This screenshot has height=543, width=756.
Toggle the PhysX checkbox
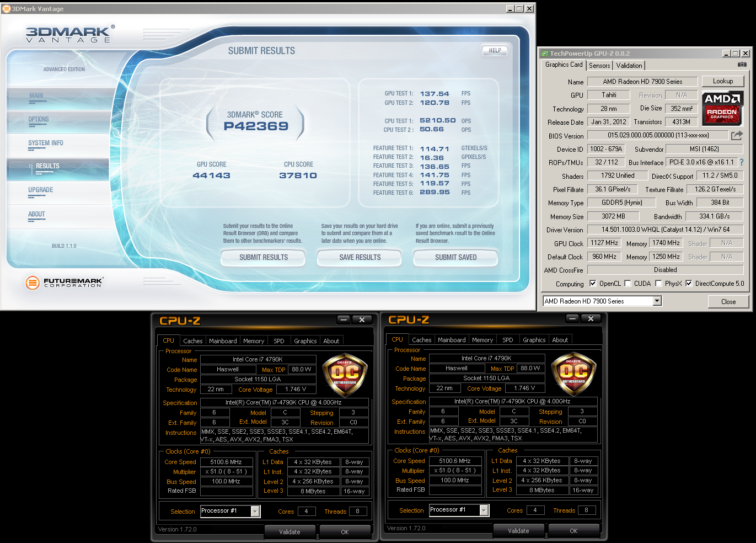tap(658, 284)
